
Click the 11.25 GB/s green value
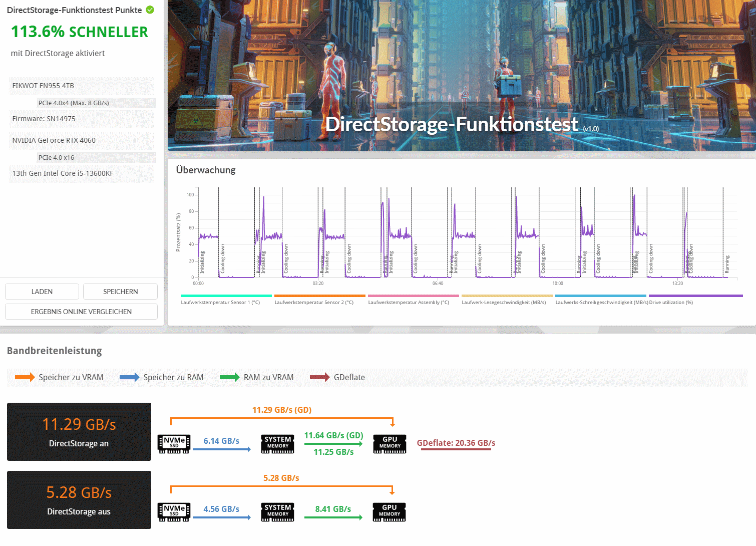333,452
